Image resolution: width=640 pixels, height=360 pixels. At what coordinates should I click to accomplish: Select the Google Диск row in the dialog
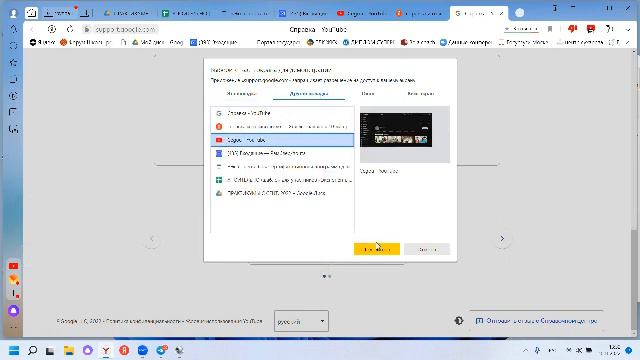click(x=282, y=193)
